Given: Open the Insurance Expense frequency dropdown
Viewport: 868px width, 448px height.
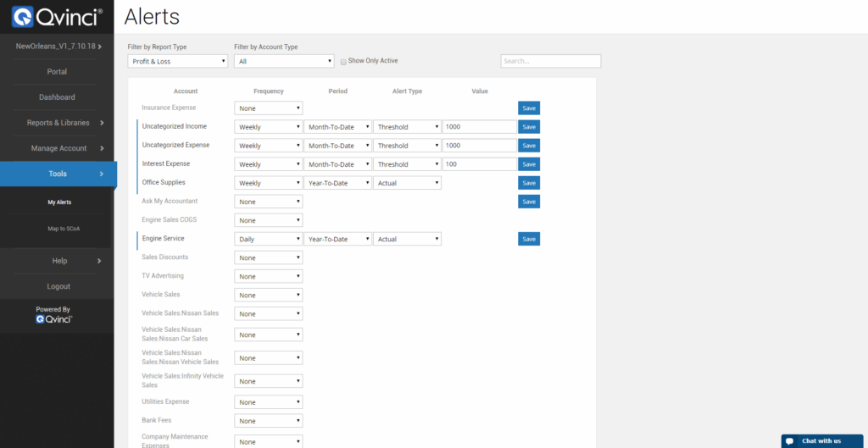Looking at the screenshot, I should [269, 108].
